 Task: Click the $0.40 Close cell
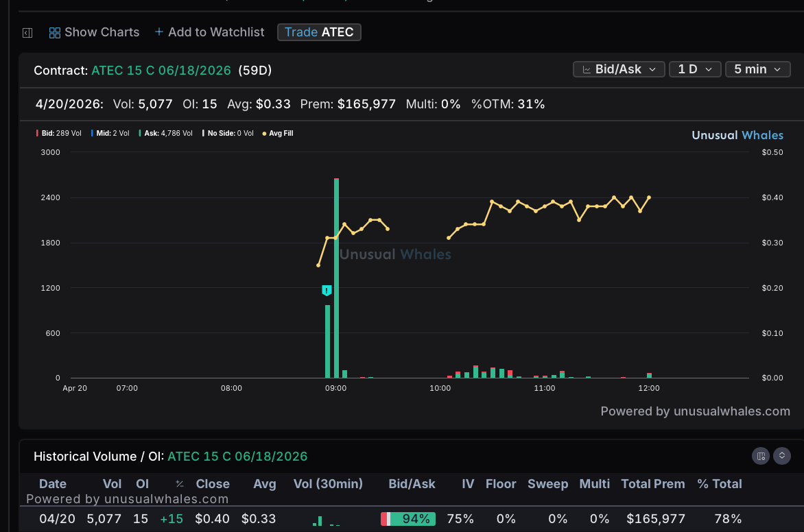(212, 519)
